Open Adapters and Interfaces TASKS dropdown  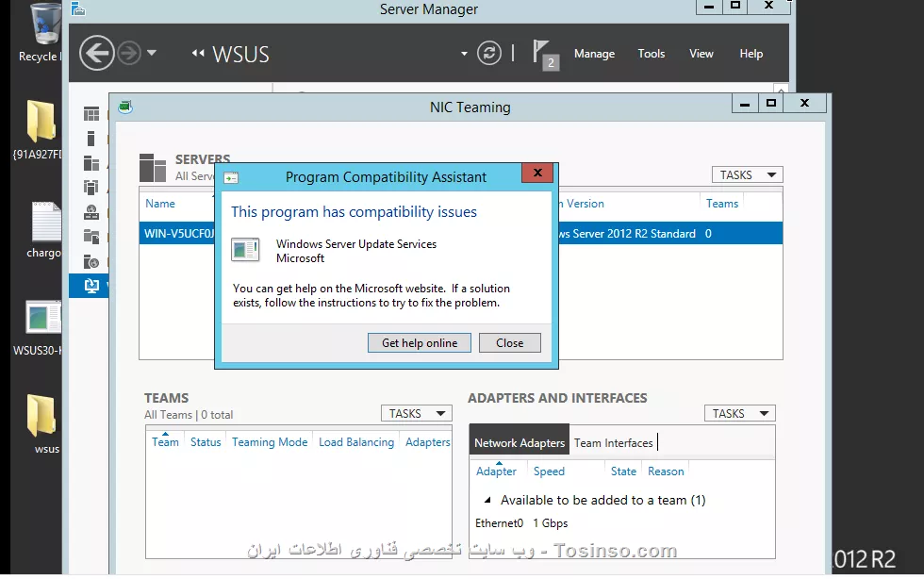(739, 413)
